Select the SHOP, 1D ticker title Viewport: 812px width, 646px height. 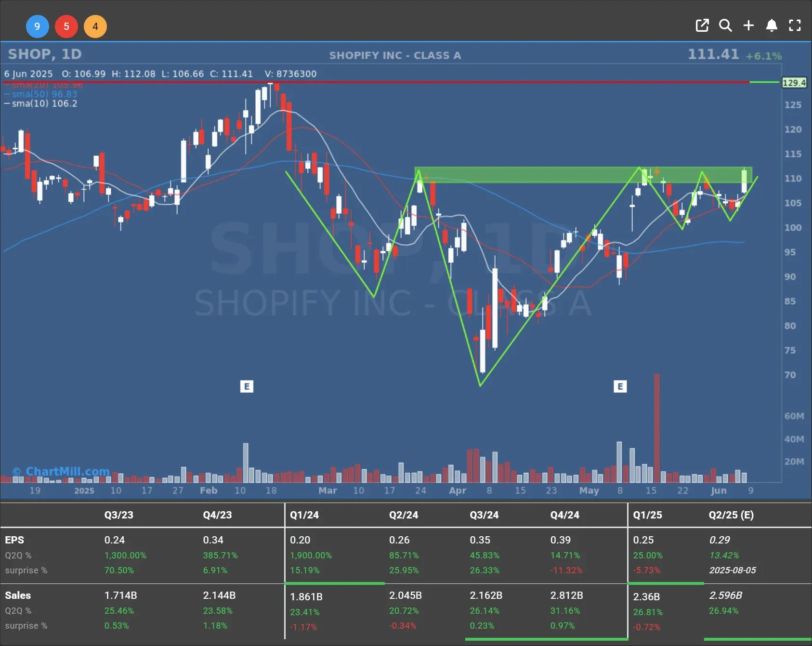(45, 54)
